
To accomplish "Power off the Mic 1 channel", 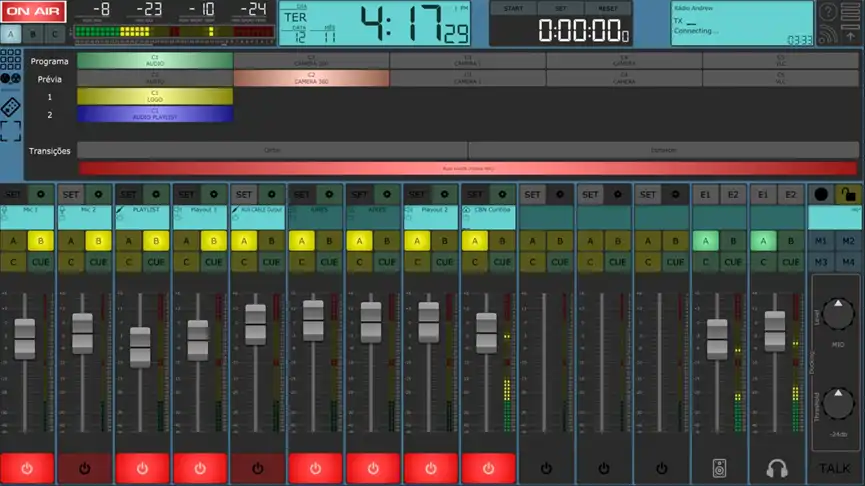I will tap(27, 468).
